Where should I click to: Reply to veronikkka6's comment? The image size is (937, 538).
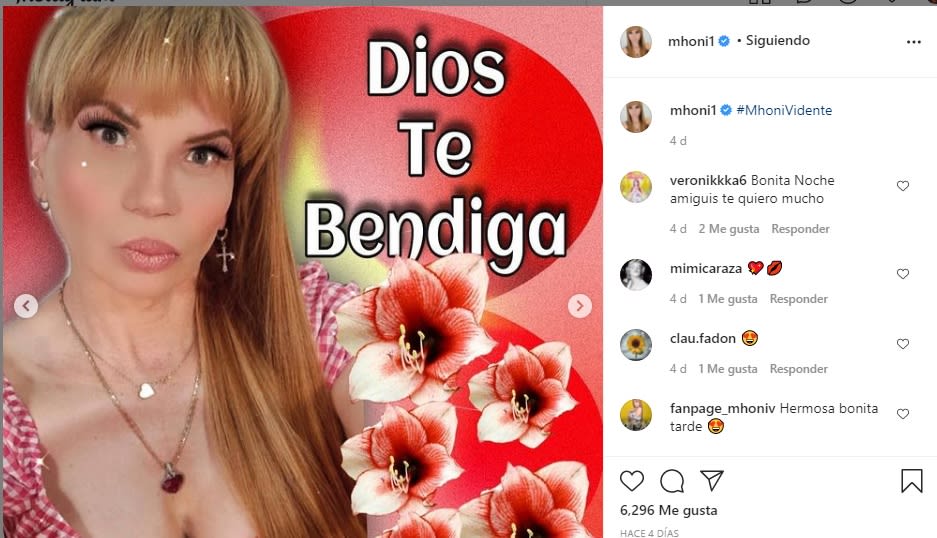tap(800, 229)
